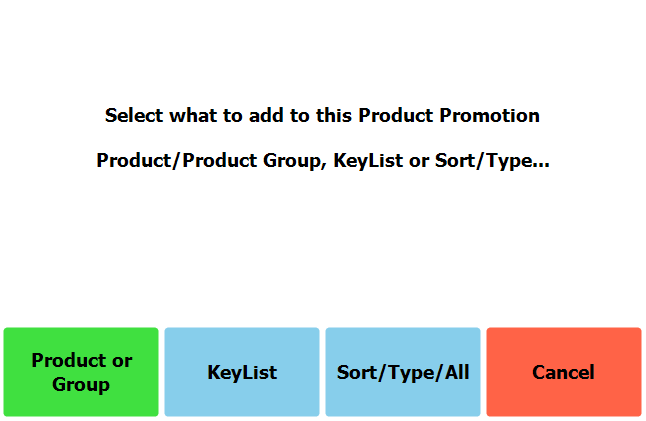
Task: Click the 'Select what to add' heading text
Action: click(322, 115)
